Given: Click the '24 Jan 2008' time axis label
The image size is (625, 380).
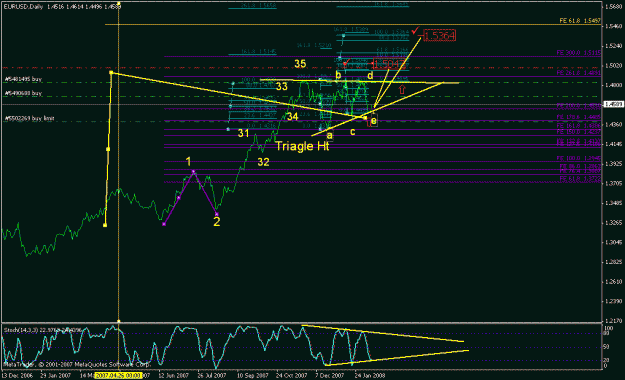Looking at the screenshot, I should coord(370,376).
